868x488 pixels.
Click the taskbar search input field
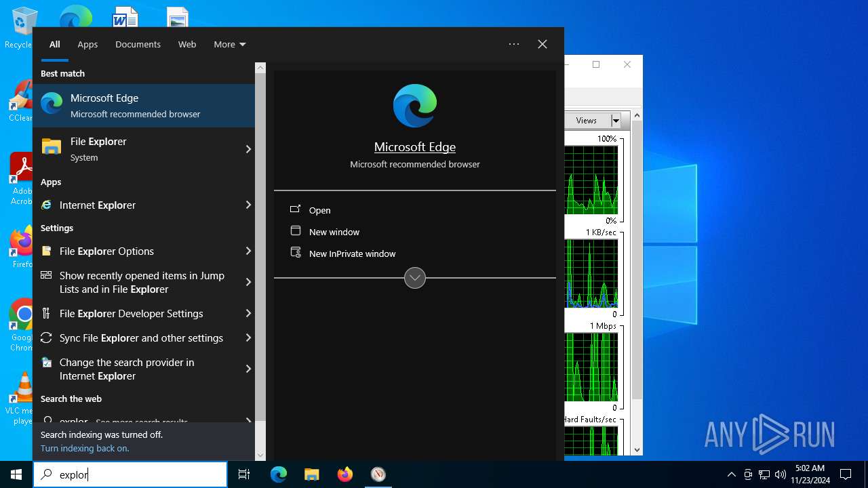tap(130, 474)
